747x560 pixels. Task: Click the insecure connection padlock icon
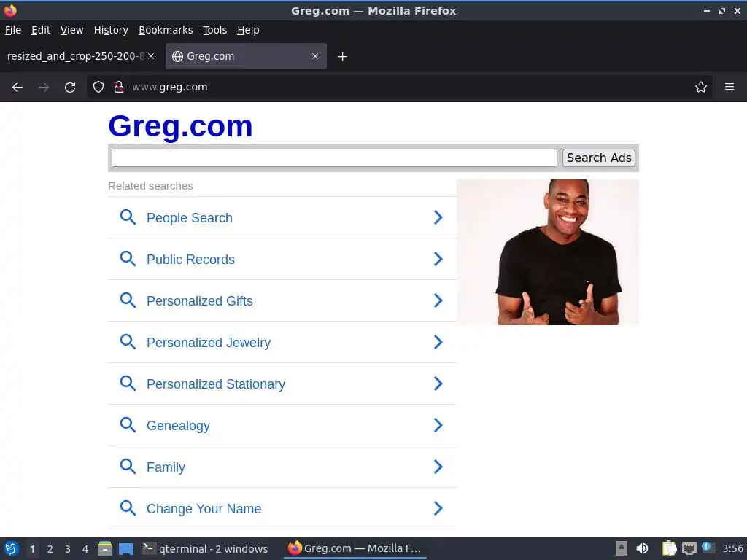[x=119, y=87]
